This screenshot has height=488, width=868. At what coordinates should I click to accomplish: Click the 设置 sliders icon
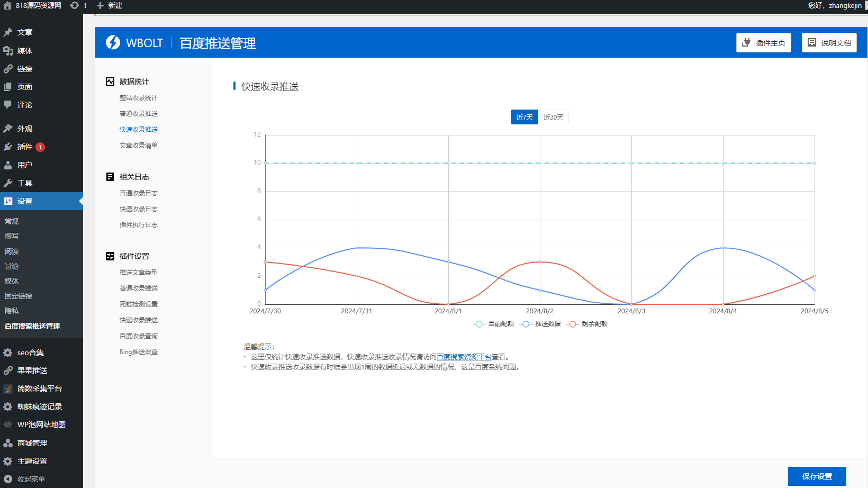pyautogui.click(x=8, y=201)
